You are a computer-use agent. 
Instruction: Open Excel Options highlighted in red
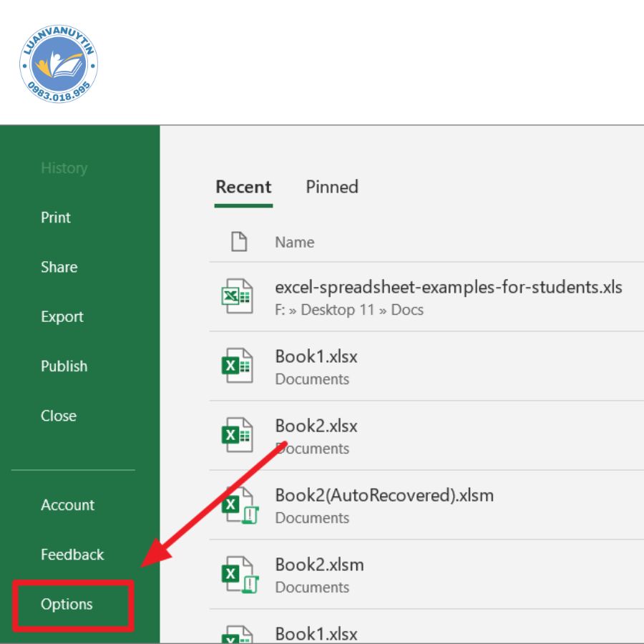67,605
